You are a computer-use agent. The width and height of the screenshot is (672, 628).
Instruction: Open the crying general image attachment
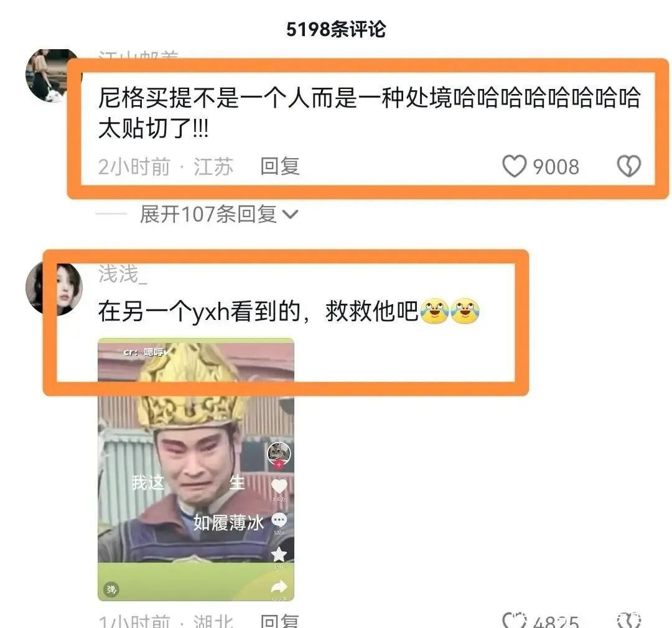click(196, 470)
